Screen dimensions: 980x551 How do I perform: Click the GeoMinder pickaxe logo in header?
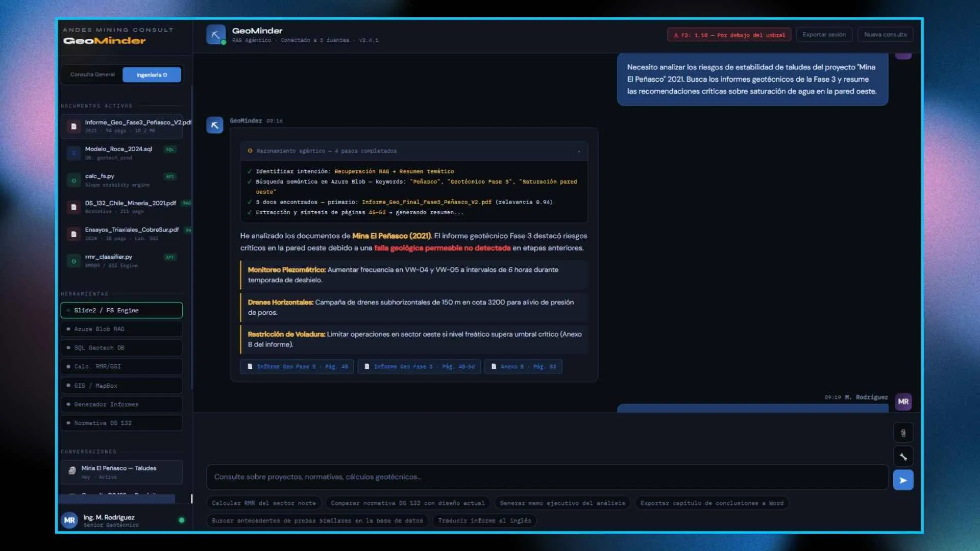[216, 35]
